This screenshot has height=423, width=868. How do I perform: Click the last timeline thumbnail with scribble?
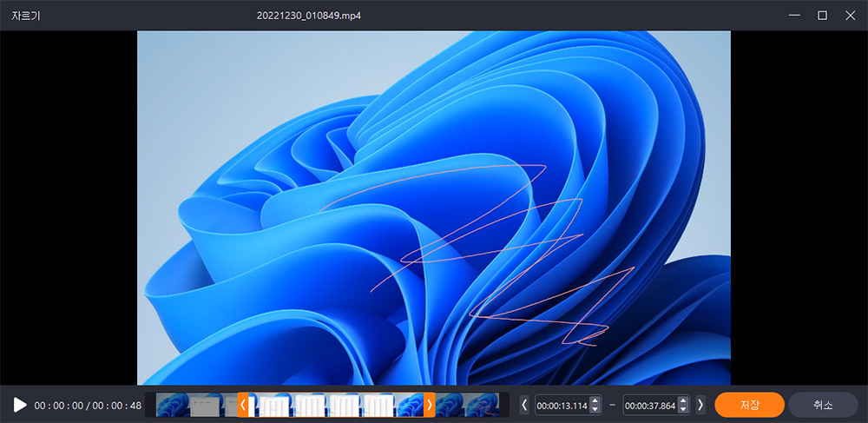click(482, 405)
